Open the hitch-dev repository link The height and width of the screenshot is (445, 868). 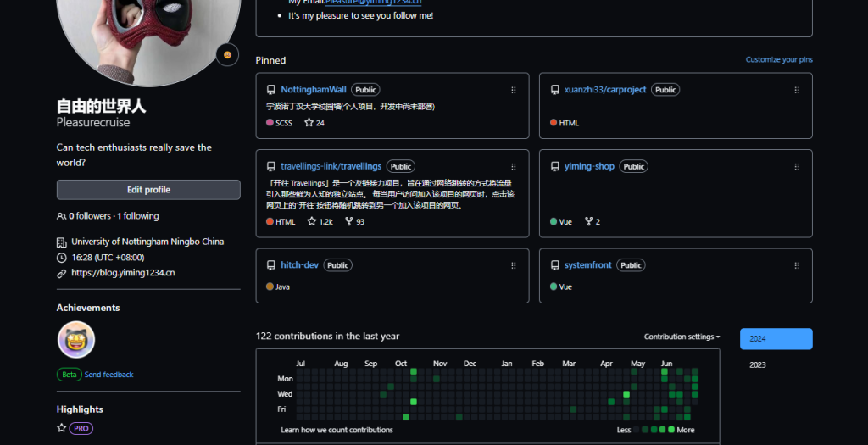(299, 265)
